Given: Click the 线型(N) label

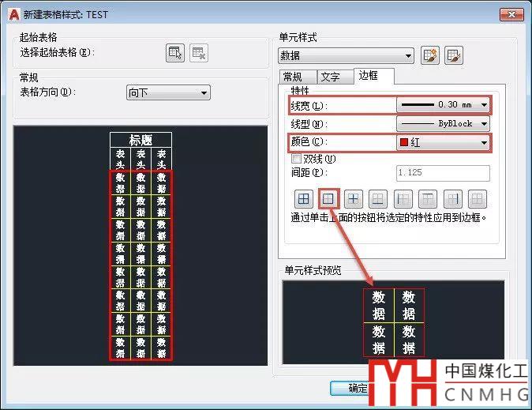Looking at the screenshot, I should tap(309, 124).
